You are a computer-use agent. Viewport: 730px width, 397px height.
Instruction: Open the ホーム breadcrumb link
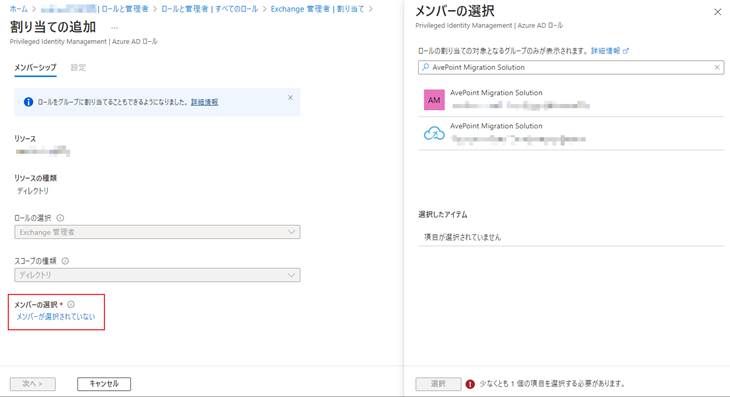pyautogui.click(x=19, y=9)
